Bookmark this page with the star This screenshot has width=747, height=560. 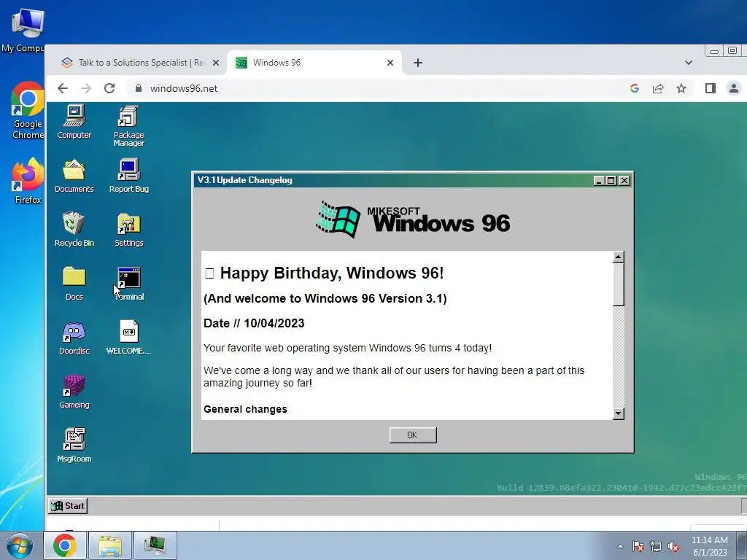point(681,88)
